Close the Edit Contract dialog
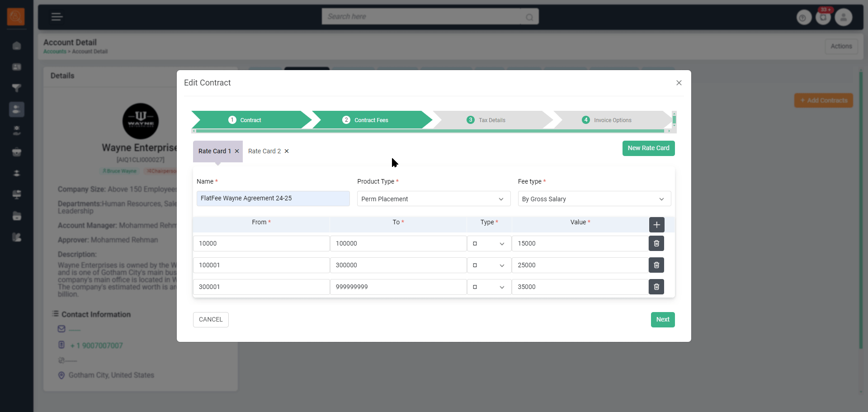The height and width of the screenshot is (412, 868). pos(679,83)
